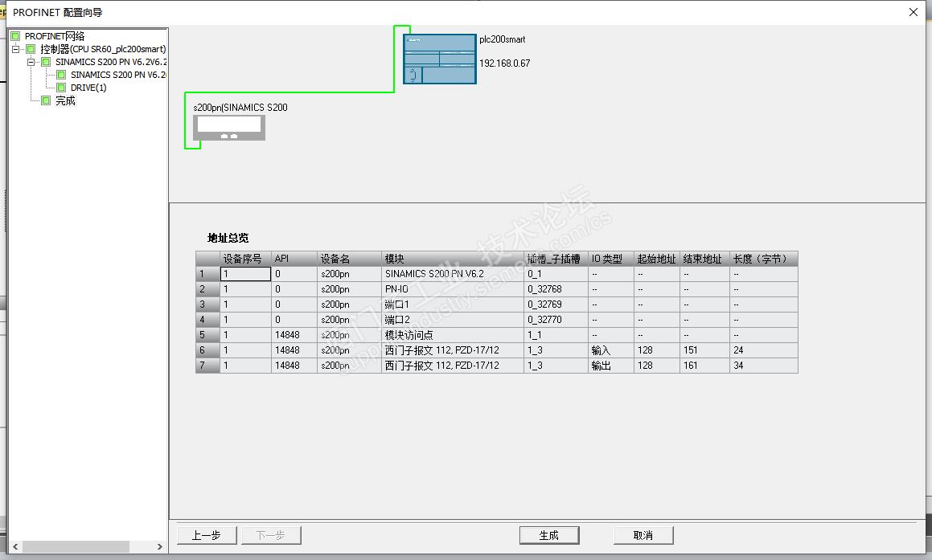Click the 端口1 module cell
Screen dimensions: 932x560
point(453,305)
